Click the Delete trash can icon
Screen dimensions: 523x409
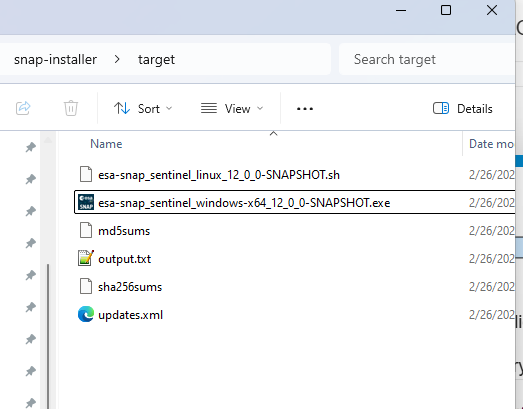click(71, 108)
